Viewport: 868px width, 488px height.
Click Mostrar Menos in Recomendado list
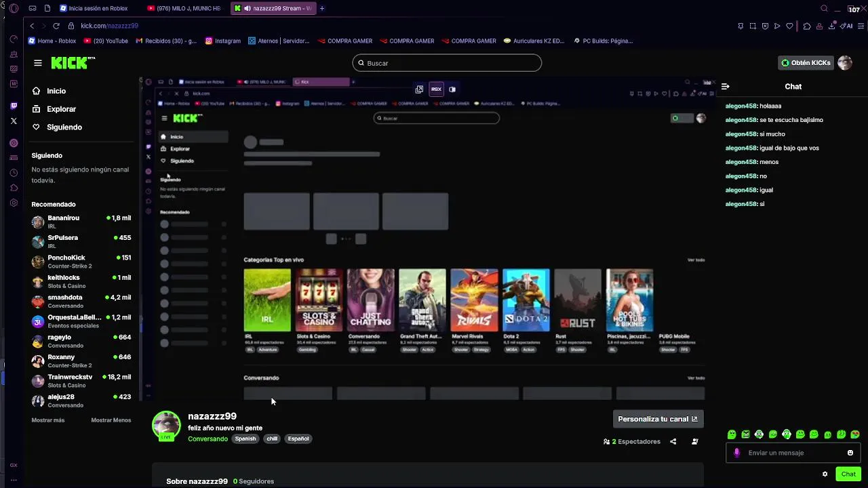click(x=111, y=420)
